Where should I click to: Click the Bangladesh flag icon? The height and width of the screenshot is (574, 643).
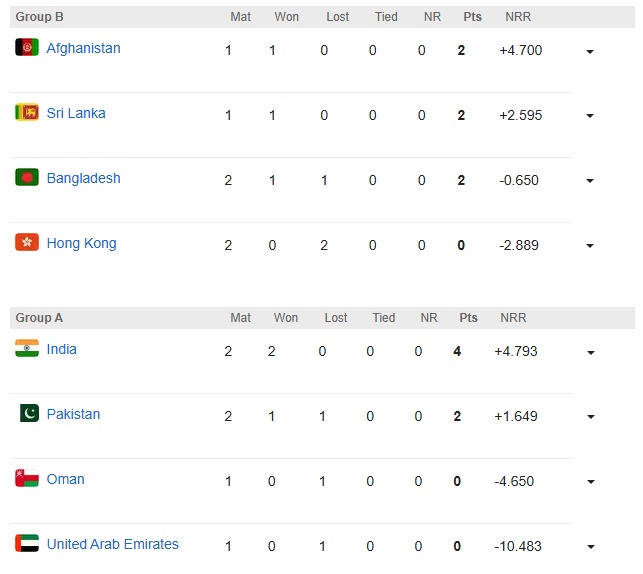[27, 178]
